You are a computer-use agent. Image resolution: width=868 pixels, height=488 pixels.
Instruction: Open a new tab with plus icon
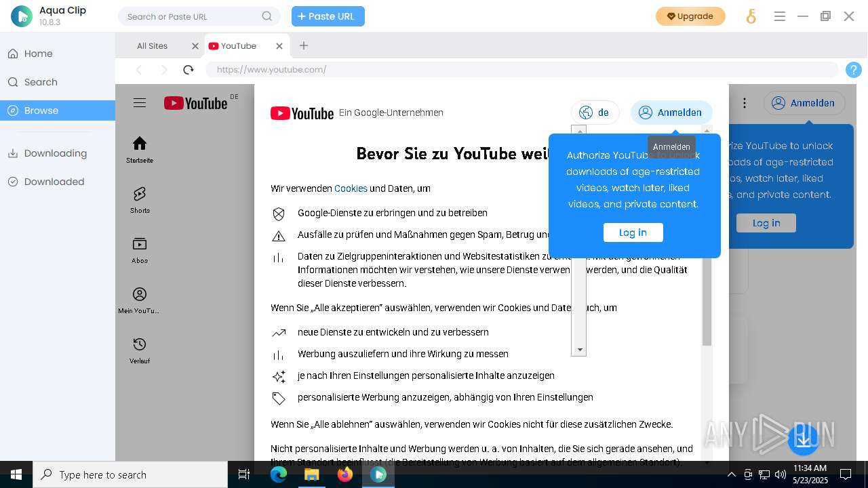pos(304,45)
